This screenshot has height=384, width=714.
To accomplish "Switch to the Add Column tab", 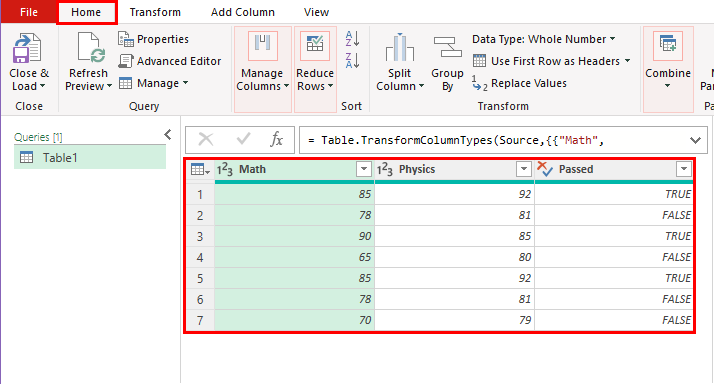I will tap(243, 12).
